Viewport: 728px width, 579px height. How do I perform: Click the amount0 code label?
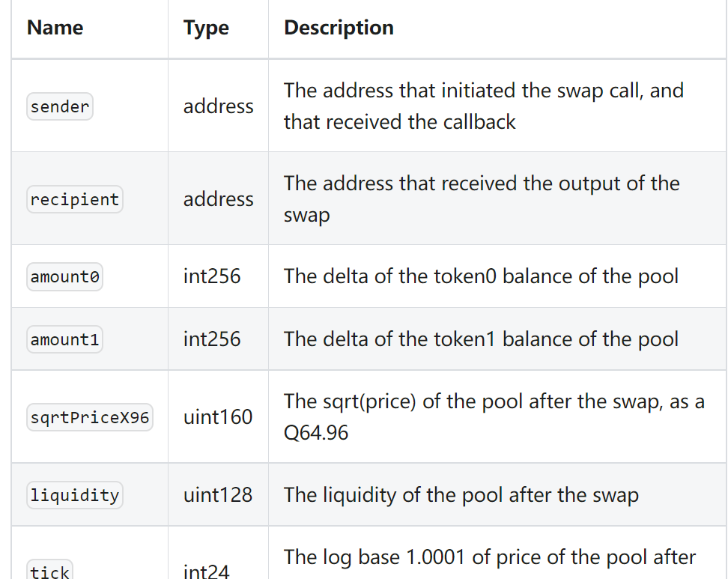[65, 276]
